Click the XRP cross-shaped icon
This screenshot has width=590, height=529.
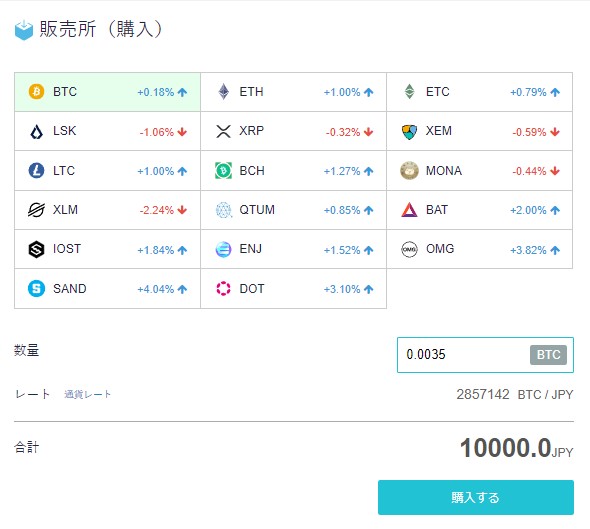224,131
